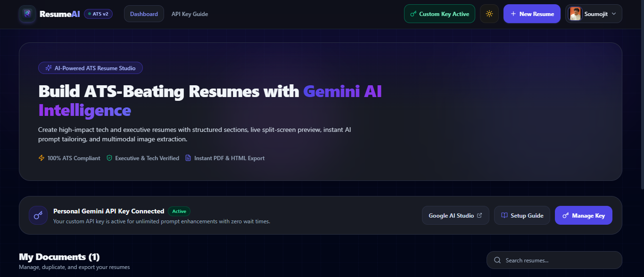Click the Search resumes input field
The image size is (644, 277).
554,260
